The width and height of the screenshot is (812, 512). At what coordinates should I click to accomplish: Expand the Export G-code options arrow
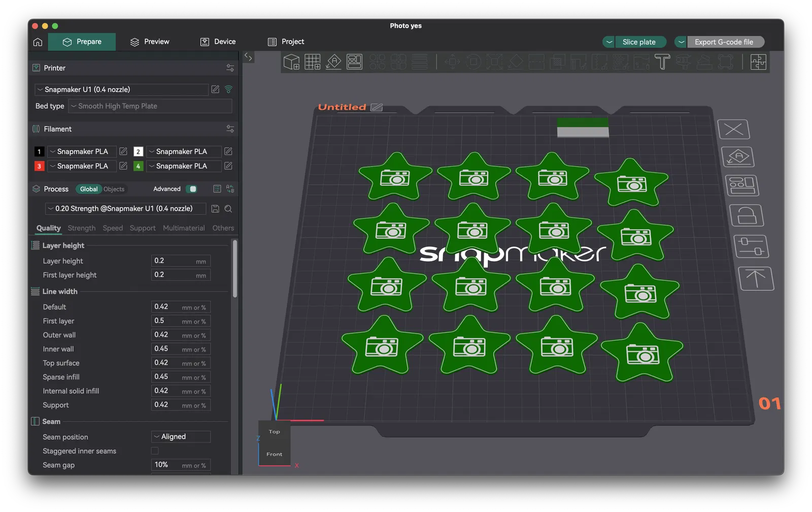681,42
